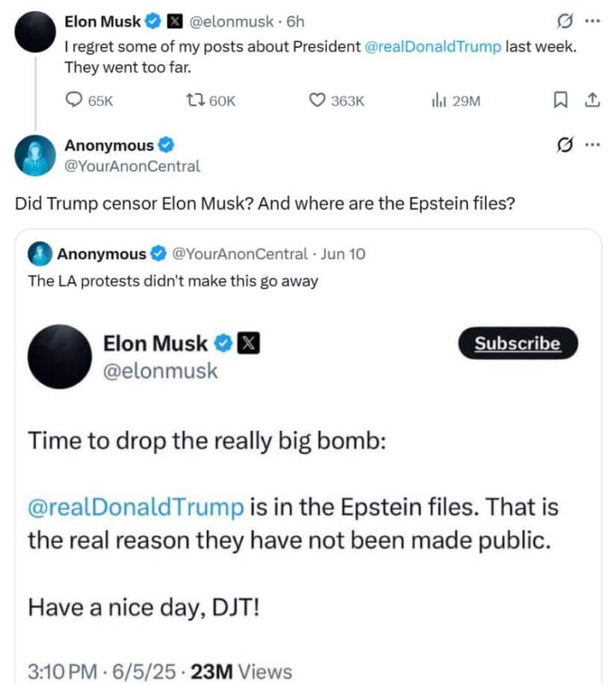
Task: View analytics icon showing 29M
Action: pos(439,101)
